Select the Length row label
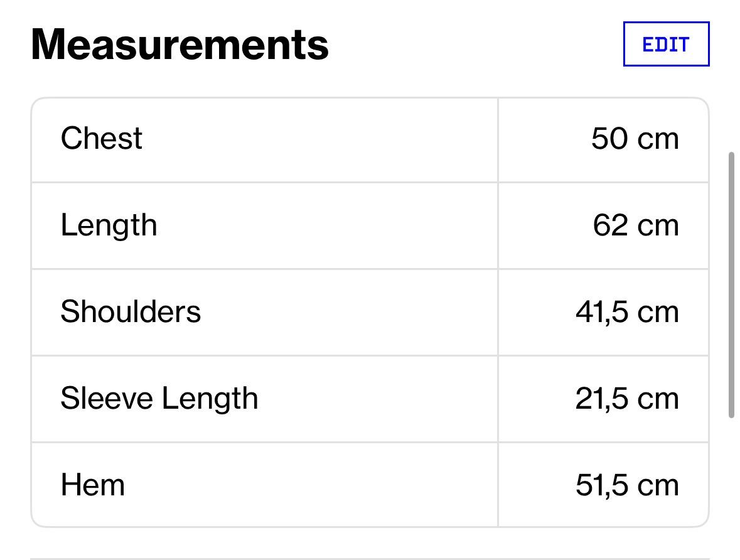Image resolution: width=740 pixels, height=560 pixels. pyautogui.click(x=109, y=225)
